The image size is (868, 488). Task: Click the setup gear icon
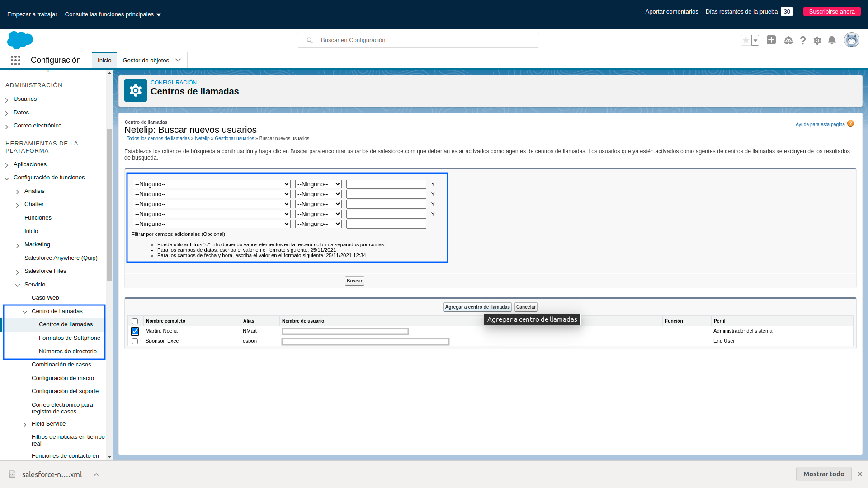click(x=817, y=40)
